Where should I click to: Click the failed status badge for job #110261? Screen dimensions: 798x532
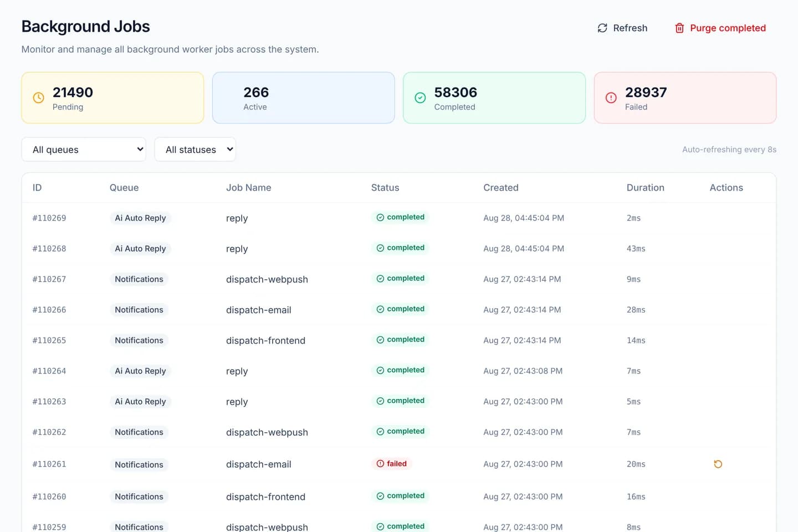391,463
